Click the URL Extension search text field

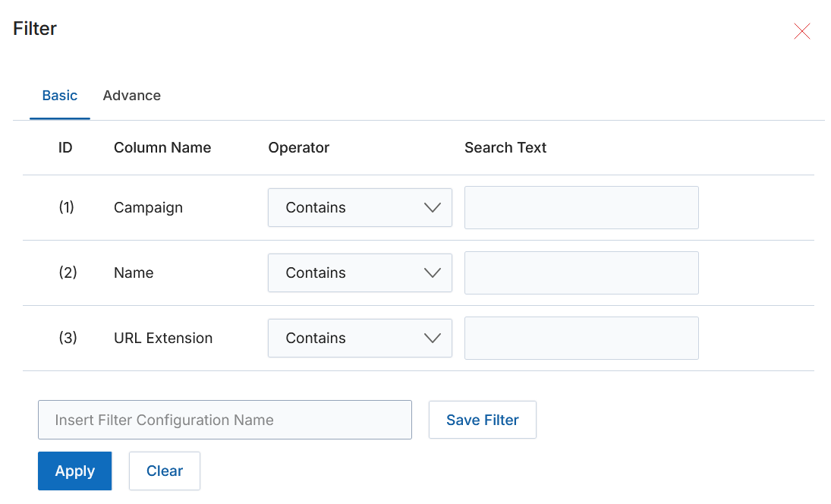(x=581, y=338)
